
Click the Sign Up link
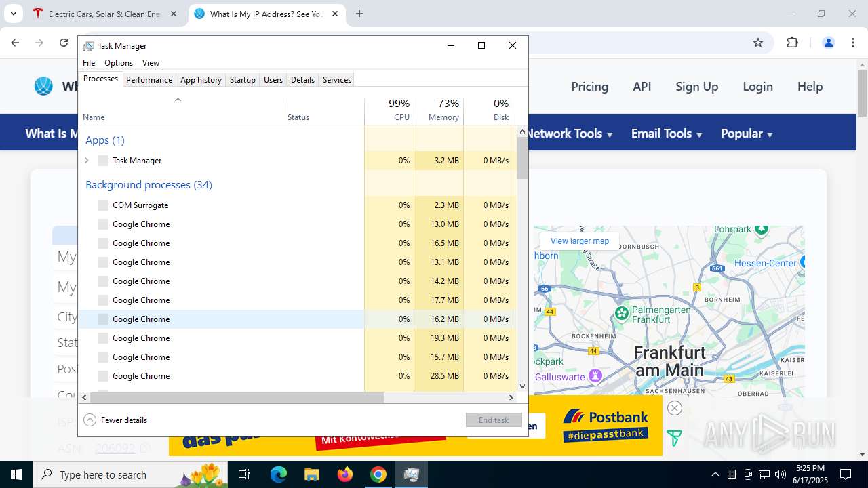[696, 87]
